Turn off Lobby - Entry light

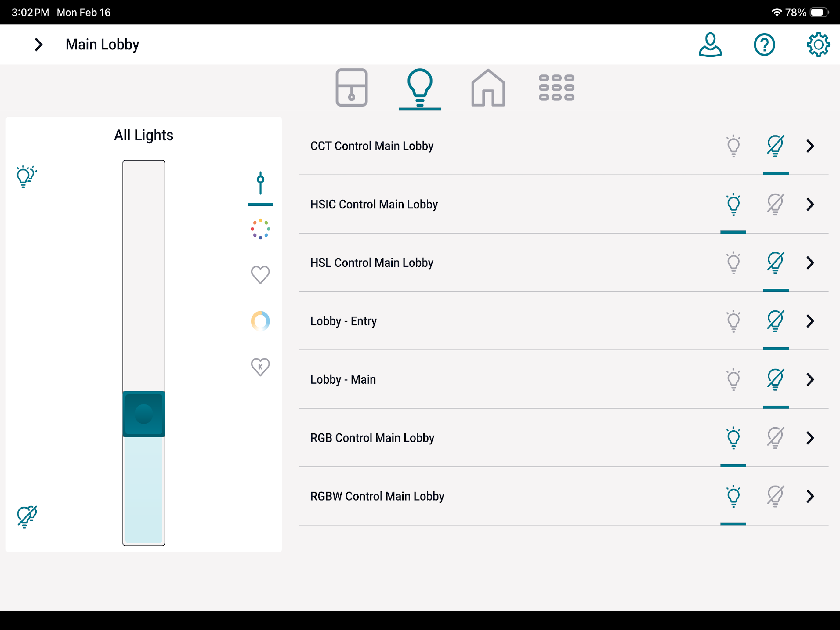(x=775, y=321)
